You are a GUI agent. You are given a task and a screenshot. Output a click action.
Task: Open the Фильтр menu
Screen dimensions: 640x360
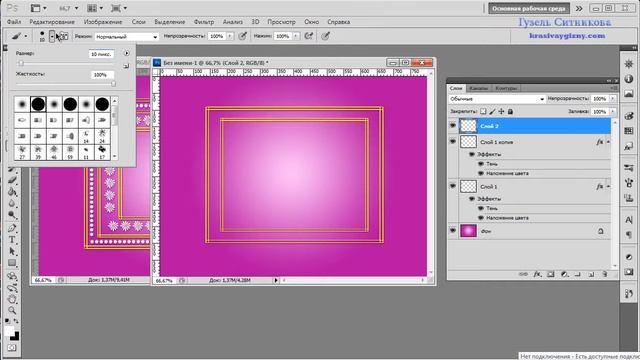pos(204,22)
